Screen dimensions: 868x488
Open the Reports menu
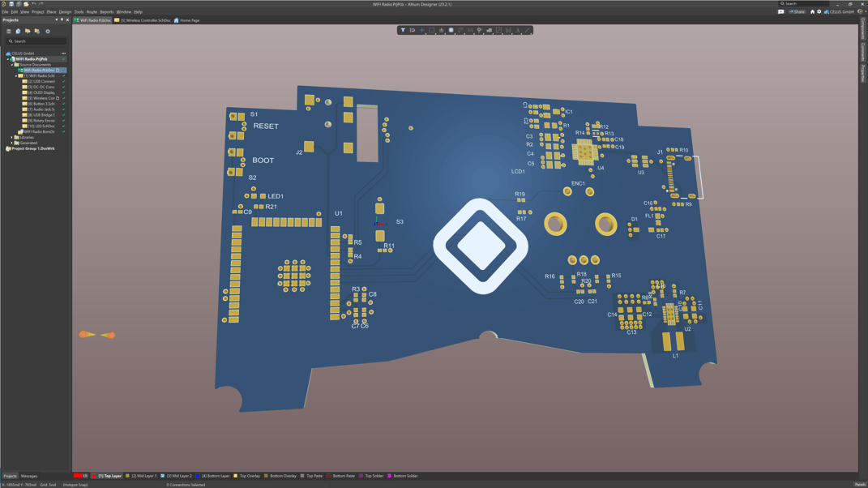tap(106, 11)
